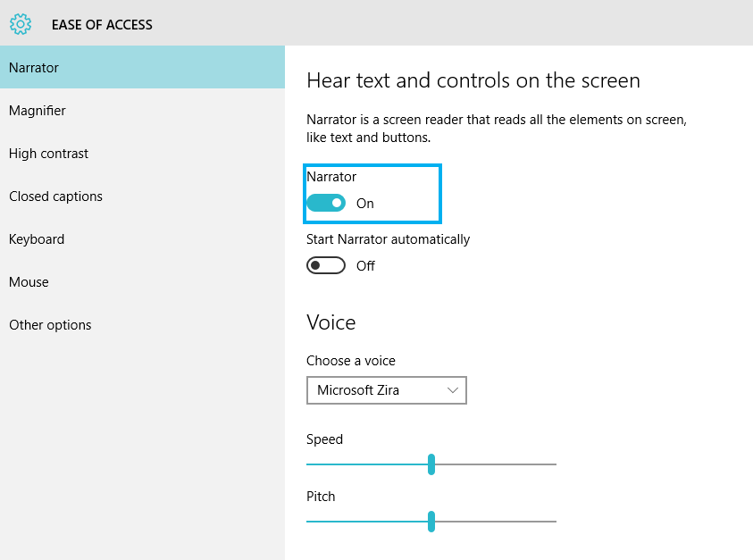The image size is (753, 560).
Task: Open the Magnifier settings page
Action: (142, 111)
